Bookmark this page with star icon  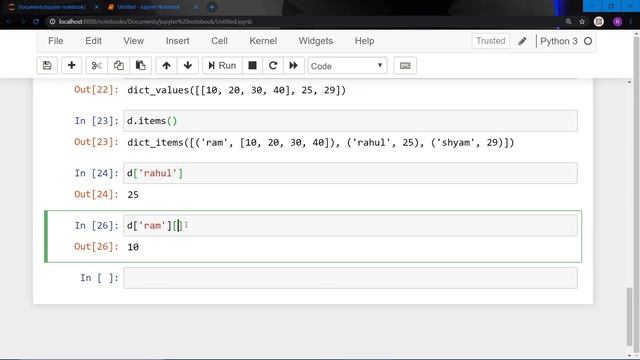coord(582,22)
